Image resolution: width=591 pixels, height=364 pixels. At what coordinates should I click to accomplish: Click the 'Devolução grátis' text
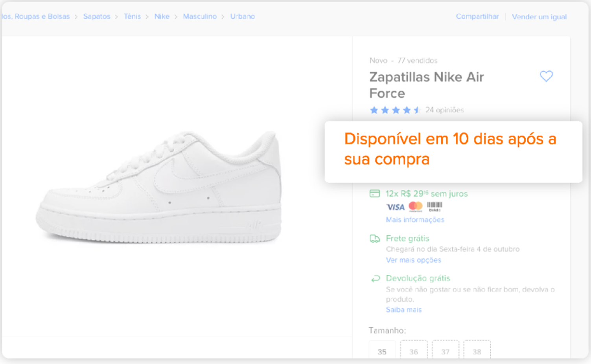point(418,278)
